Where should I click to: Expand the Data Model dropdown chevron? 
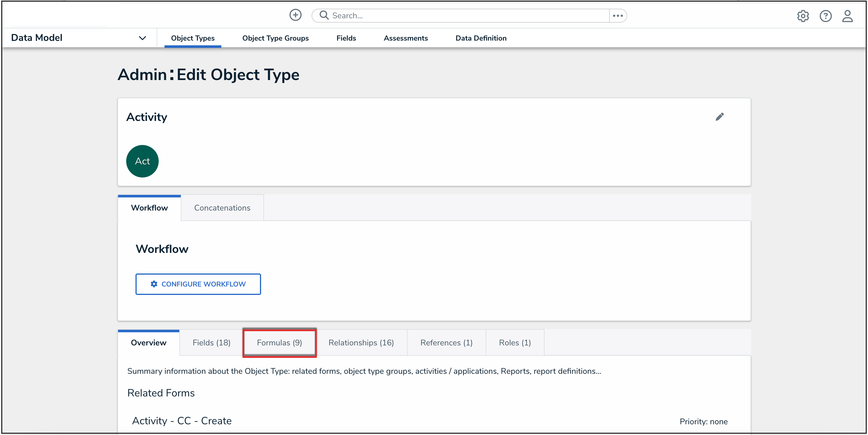[x=142, y=38]
